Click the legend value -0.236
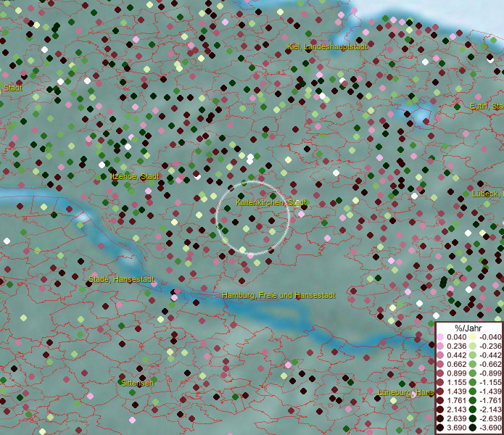Screen dimensions: 504x435 point(490,346)
